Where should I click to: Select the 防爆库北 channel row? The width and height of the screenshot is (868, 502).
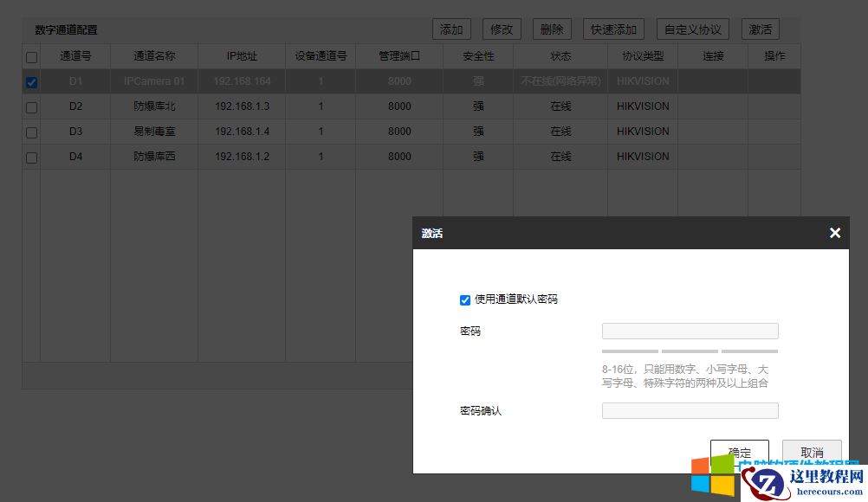(153, 106)
